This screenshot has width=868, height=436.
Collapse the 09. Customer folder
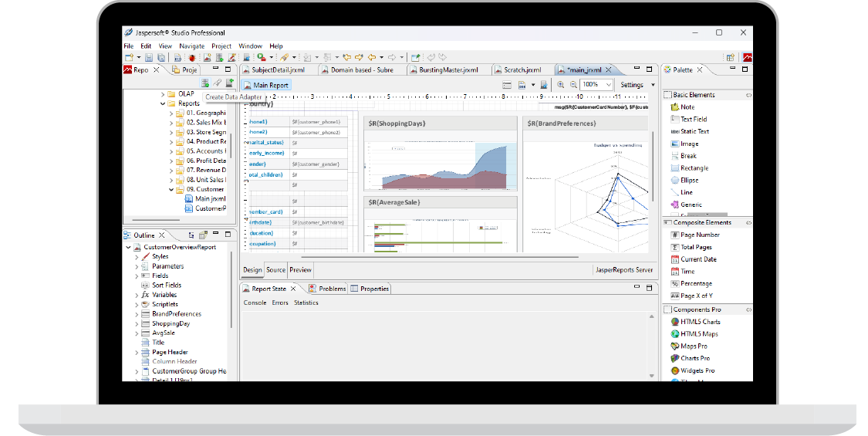pyautogui.click(x=171, y=190)
